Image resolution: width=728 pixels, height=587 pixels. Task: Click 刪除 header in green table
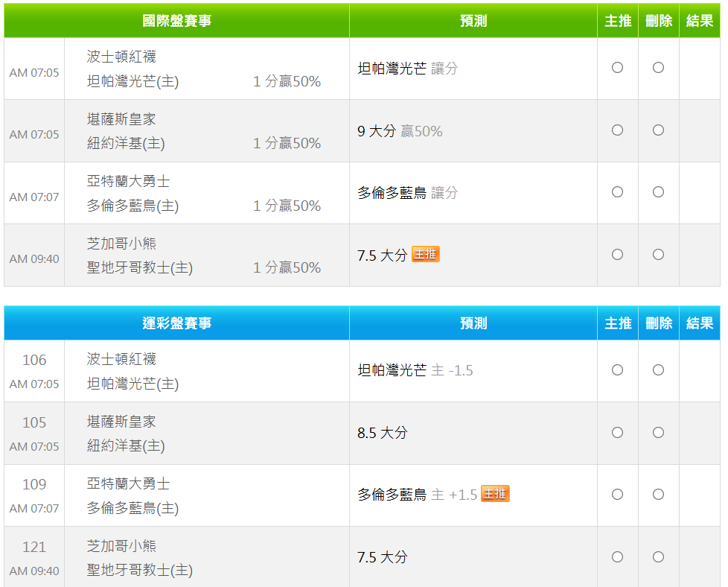(x=658, y=21)
